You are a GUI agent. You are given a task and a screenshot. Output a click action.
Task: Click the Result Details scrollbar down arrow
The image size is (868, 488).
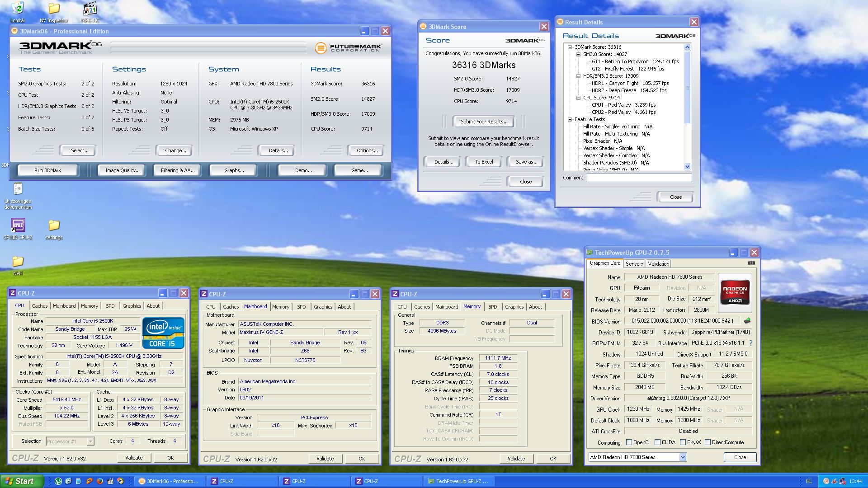(687, 166)
